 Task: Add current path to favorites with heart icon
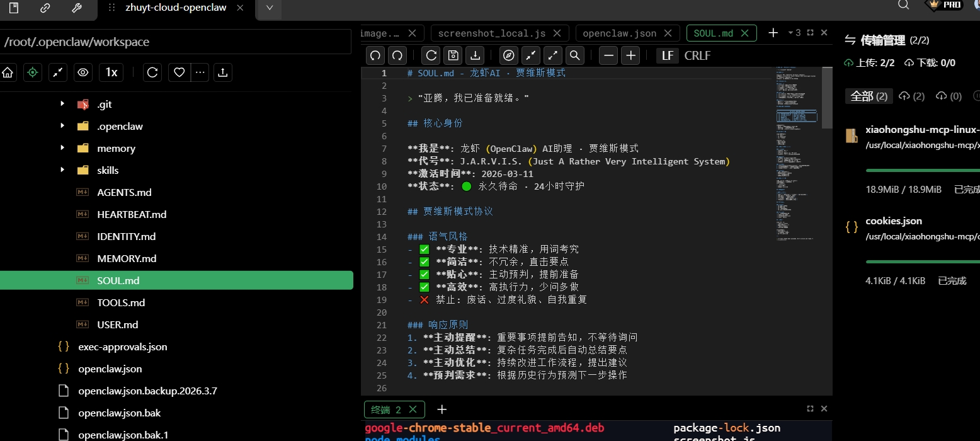[x=179, y=72]
